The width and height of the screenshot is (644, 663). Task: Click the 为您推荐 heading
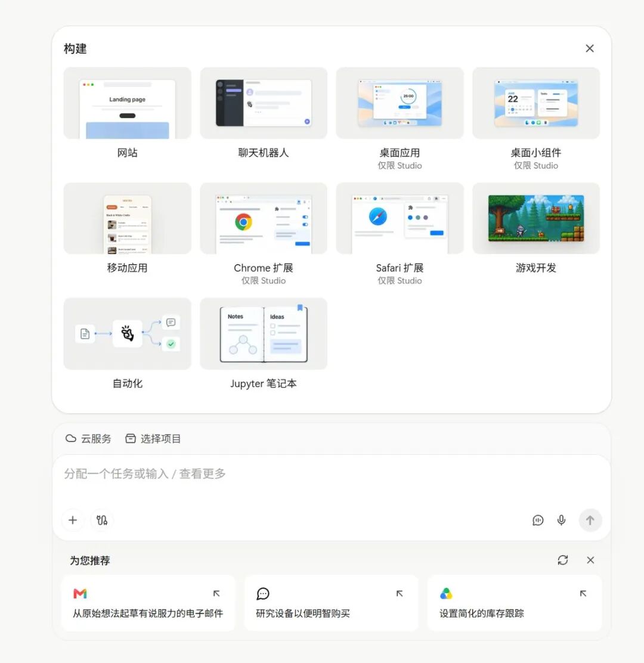[x=89, y=560]
